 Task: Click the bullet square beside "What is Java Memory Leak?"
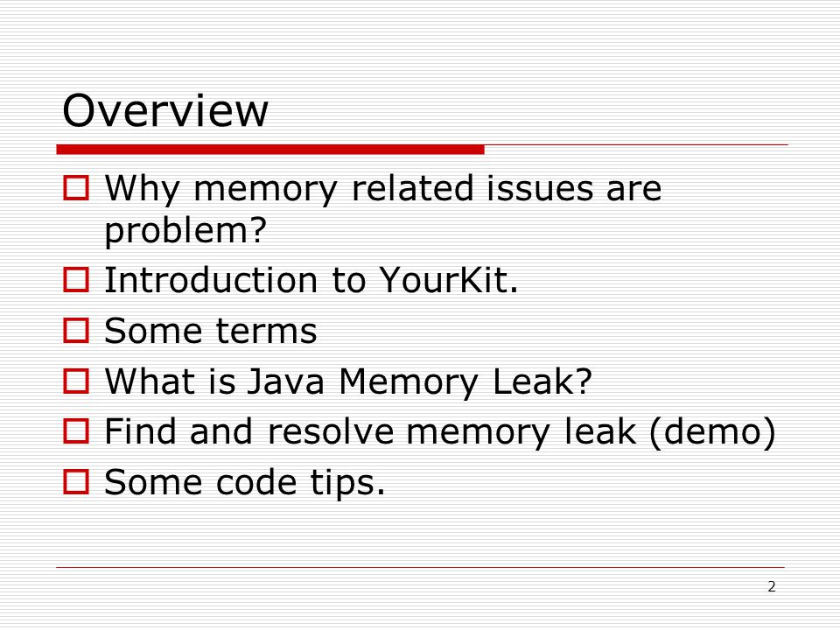pos(76,381)
